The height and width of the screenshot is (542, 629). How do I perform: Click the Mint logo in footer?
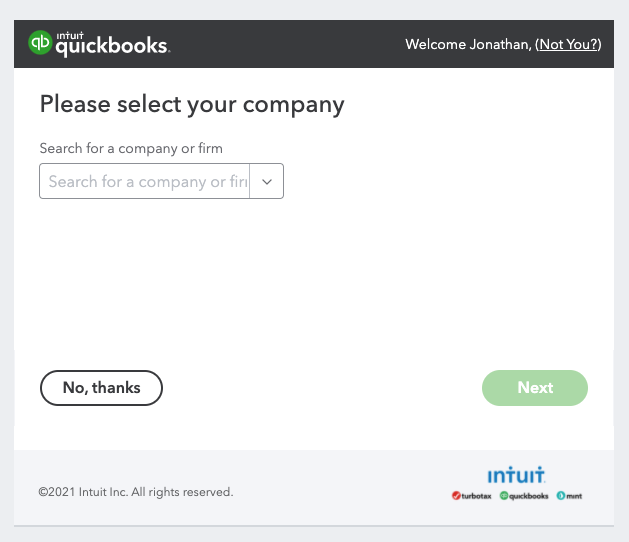[x=569, y=496]
